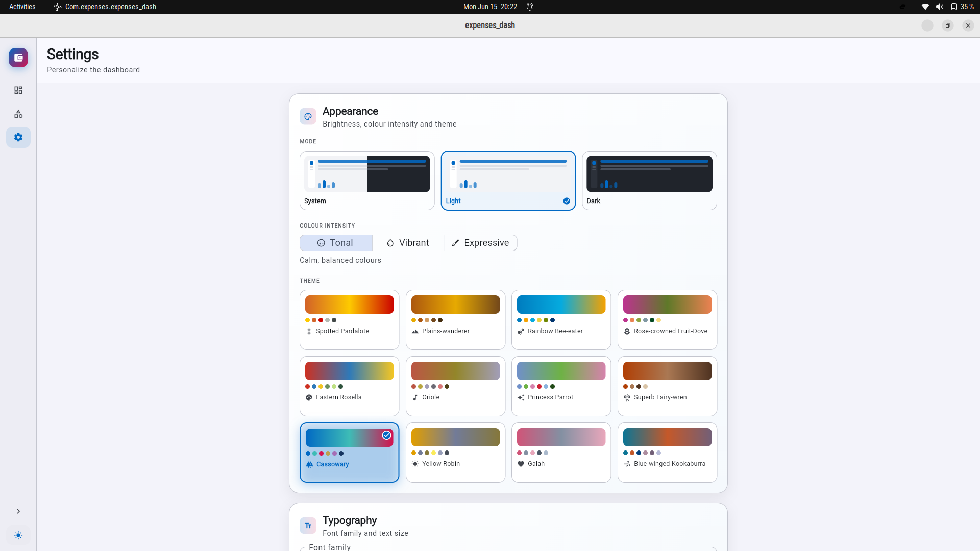Image resolution: width=980 pixels, height=551 pixels.
Task: Click the Typography Tt icon
Action: (308, 525)
